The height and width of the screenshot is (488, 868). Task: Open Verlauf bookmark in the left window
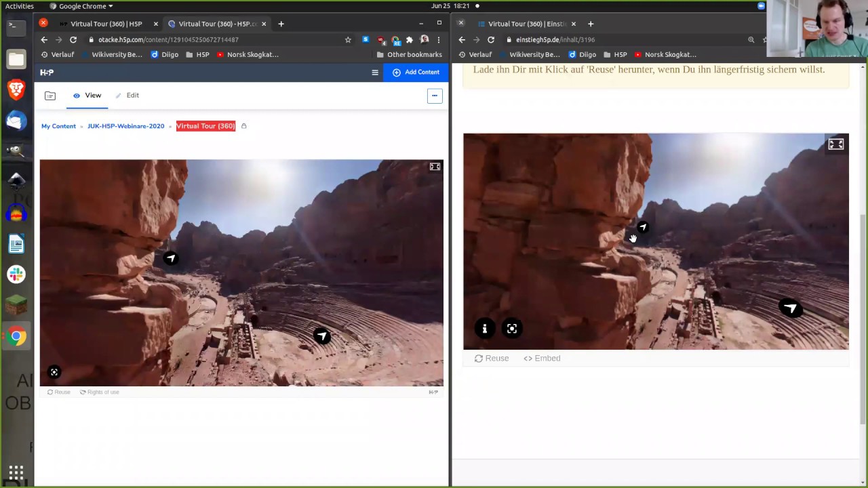(58, 54)
